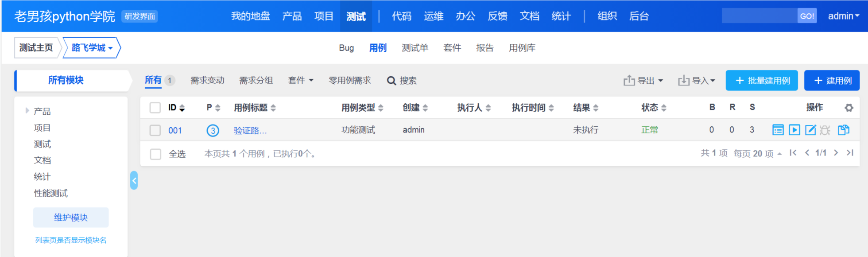Check the header select-all checkbox next to ID
The width and height of the screenshot is (868, 257).
[155, 108]
